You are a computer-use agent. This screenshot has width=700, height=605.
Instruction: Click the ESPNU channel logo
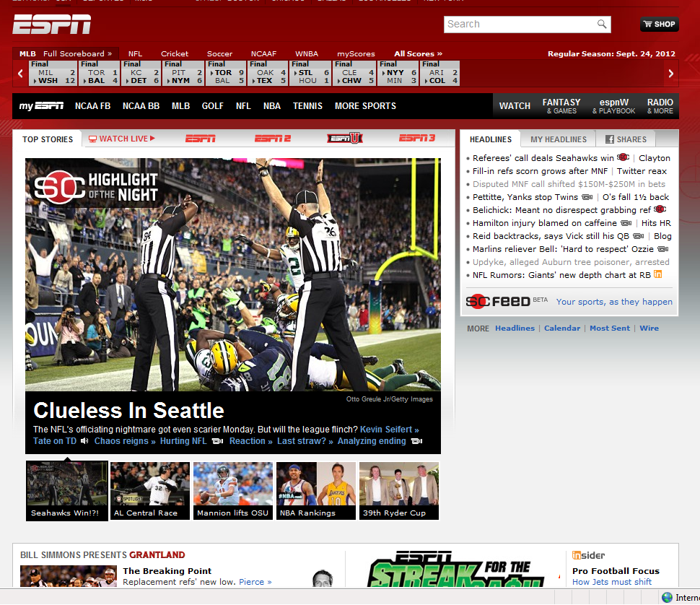click(345, 139)
